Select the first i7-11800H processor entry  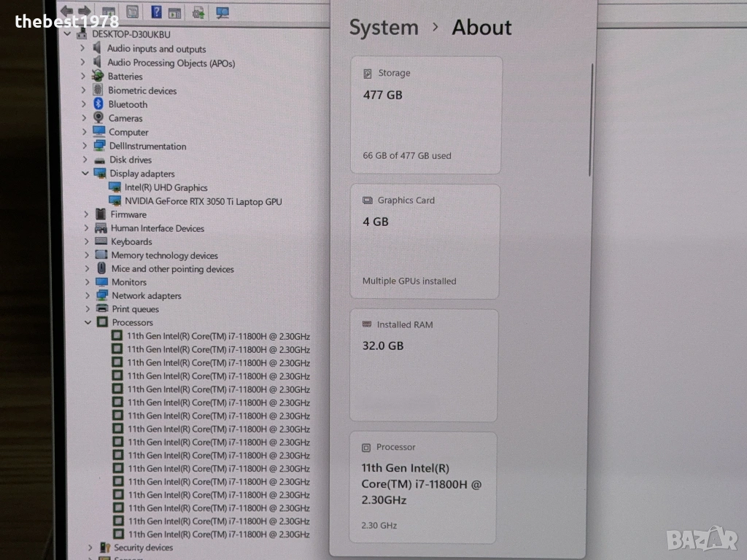click(218, 336)
